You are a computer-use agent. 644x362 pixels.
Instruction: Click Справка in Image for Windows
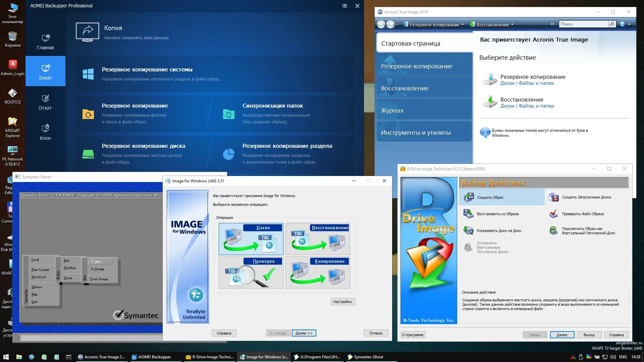[224, 333]
